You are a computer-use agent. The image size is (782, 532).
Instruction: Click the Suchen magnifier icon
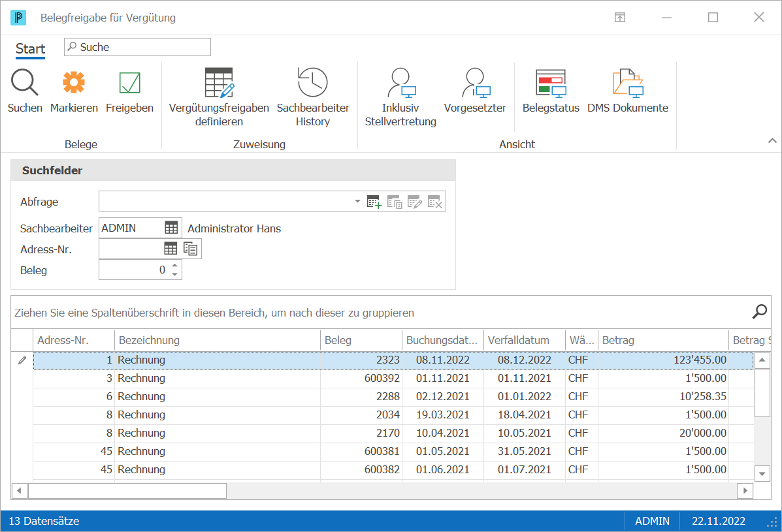click(x=24, y=82)
